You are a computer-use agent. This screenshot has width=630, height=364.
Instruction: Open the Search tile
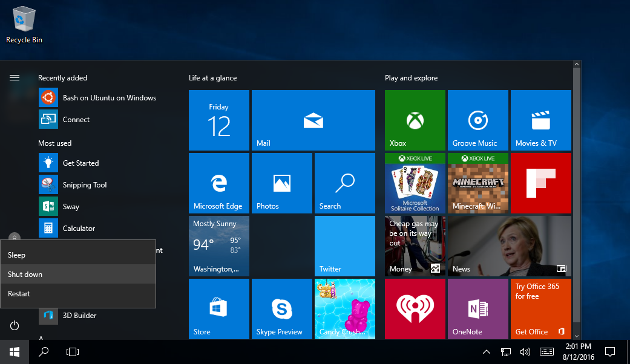[x=345, y=183]
